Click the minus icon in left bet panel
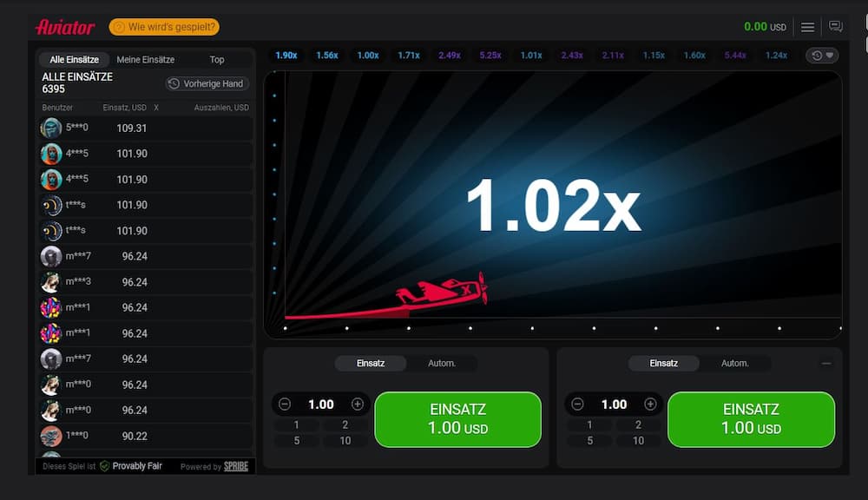Viewport: 868px width, 500px height. click(x=285, y=405)
